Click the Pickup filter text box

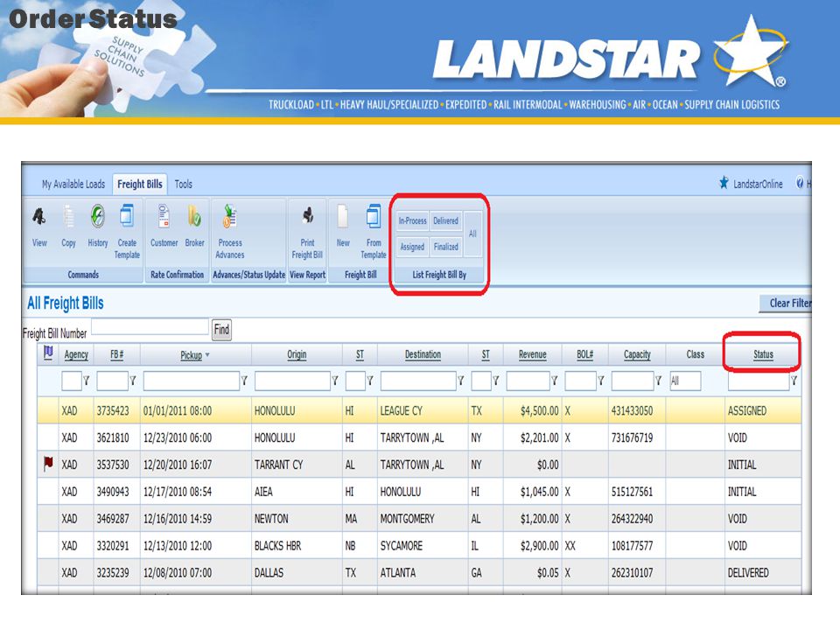[x=192, y=381]
